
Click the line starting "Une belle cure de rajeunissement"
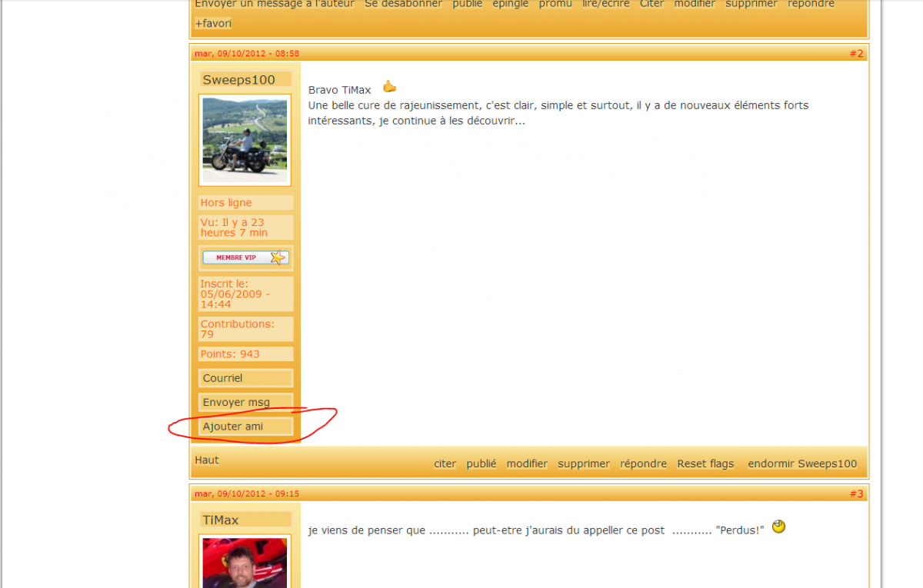[x=558, y=105]
